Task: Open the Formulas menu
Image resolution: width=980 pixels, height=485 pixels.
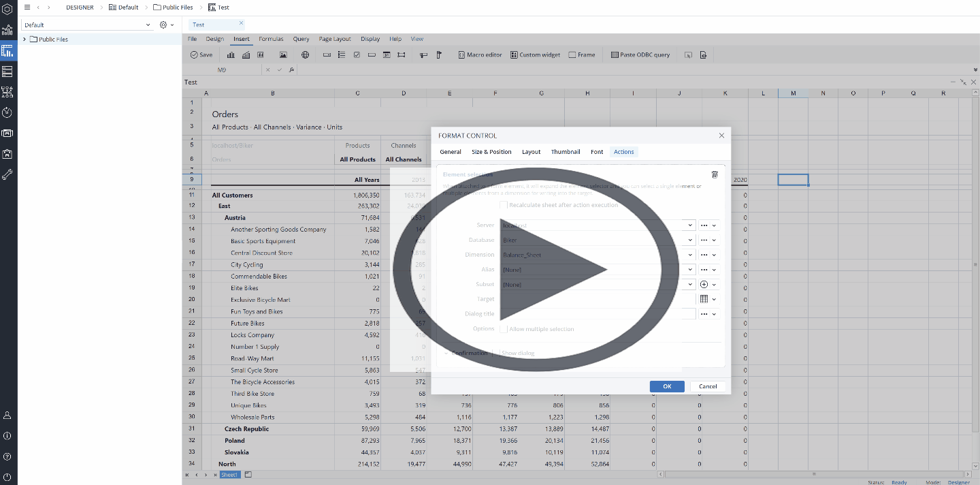Action: tap(271, 39)
